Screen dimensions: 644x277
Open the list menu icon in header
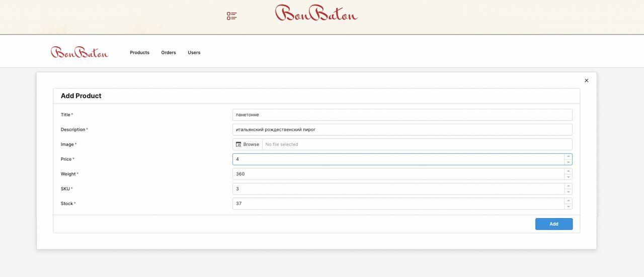[232, 16]
